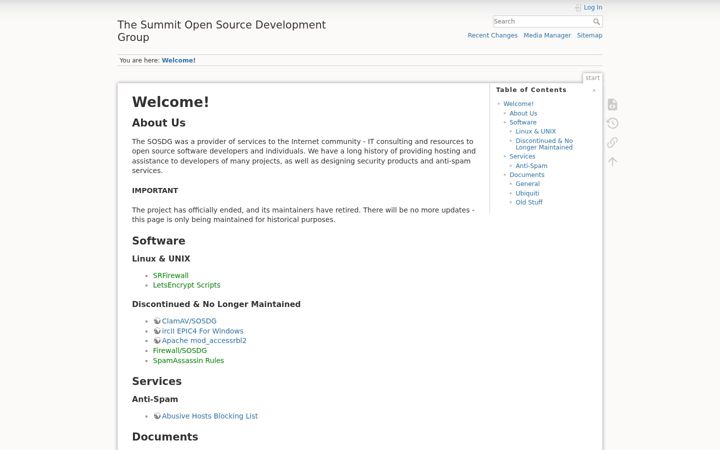The width and height of the screenshot is (720, 450).
Task: Open Recent Changes page
Action: click(492, 35)
